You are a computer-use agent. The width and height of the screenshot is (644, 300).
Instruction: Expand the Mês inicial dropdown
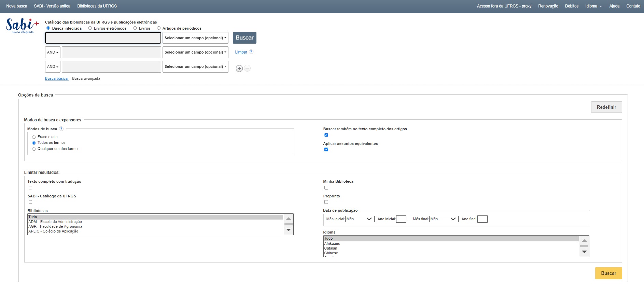click(360, 219)
